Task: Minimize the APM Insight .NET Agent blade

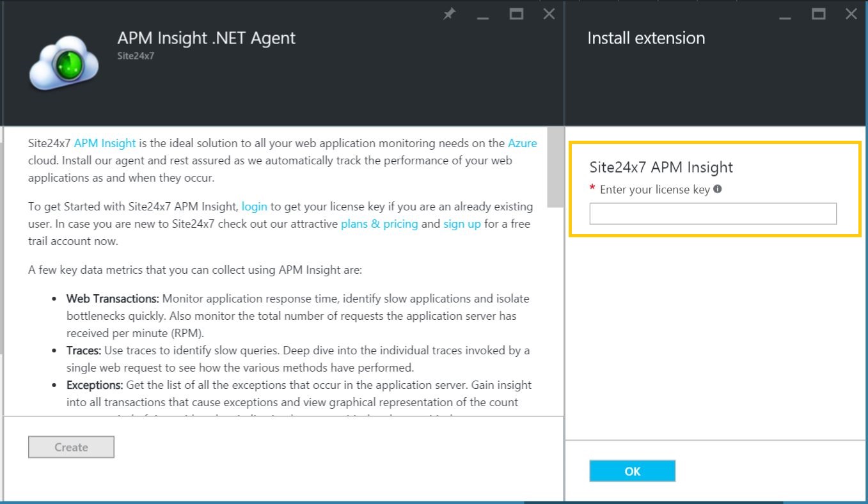Action: point(483,15)
